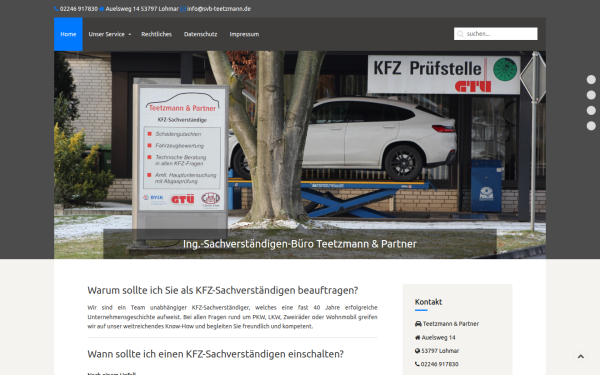The width and height of the screenshot is (600, 375).
Task: Click the car icon beside Teetzmann & Partner
Action: point(418,324)
